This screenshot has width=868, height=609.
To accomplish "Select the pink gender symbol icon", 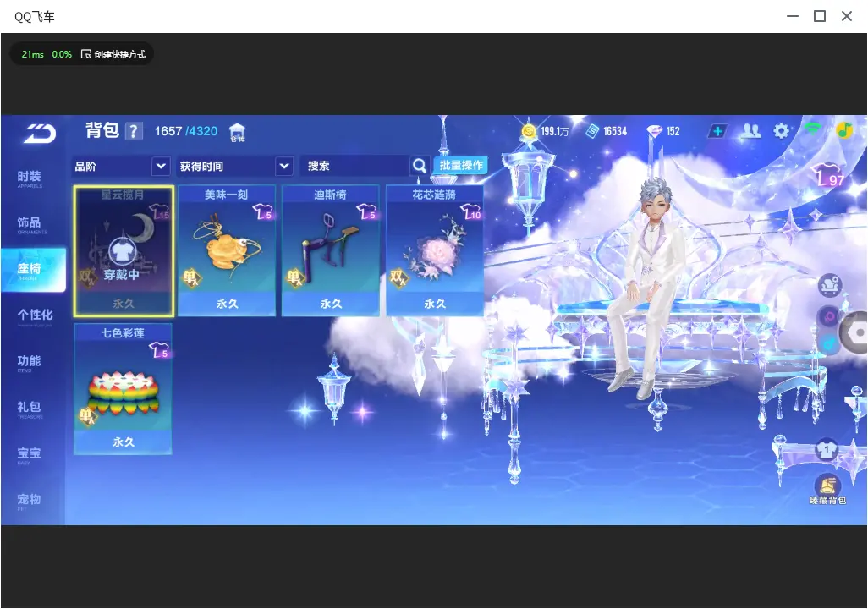I will click(x=829, y=316).
